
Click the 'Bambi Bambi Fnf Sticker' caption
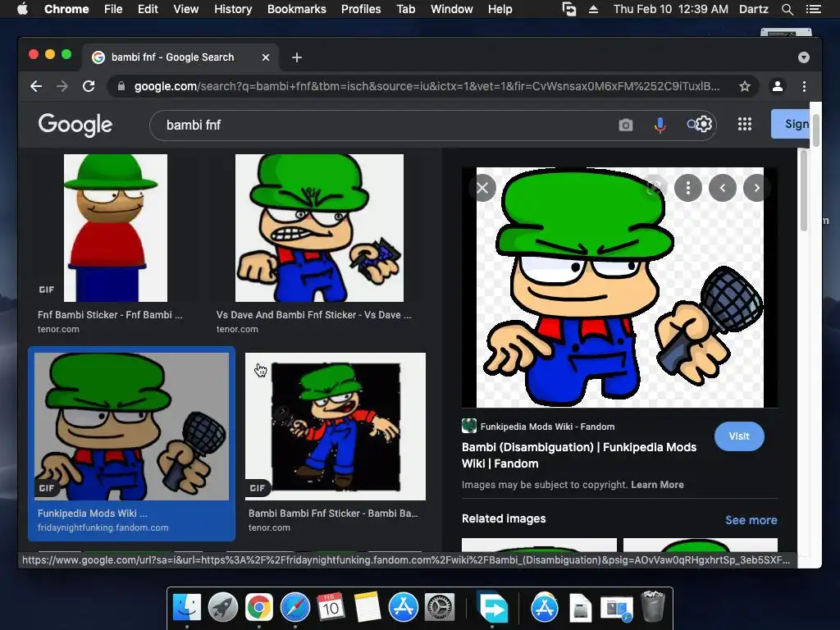333,514
